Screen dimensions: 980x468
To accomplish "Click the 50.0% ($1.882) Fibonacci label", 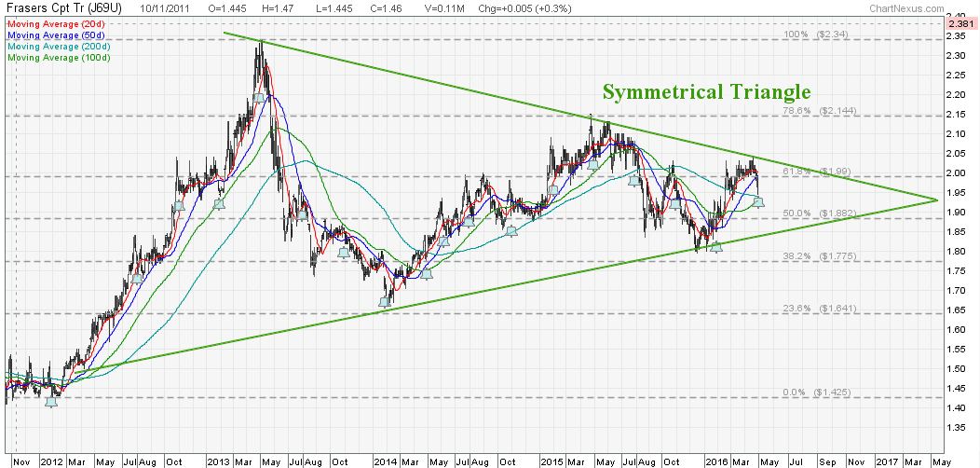I will [x=819, y=213].
